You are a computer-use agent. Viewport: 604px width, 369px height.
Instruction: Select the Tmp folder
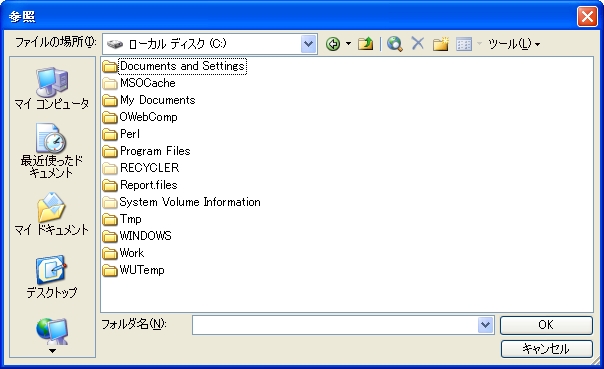[122, 219]
